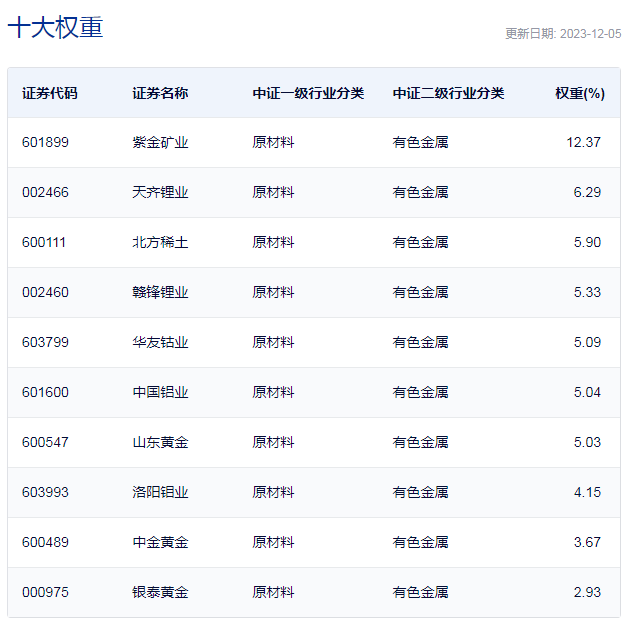Screen dimensions: 627x626
Task: Click the 证券代码 column header
Action: [50, 93]
